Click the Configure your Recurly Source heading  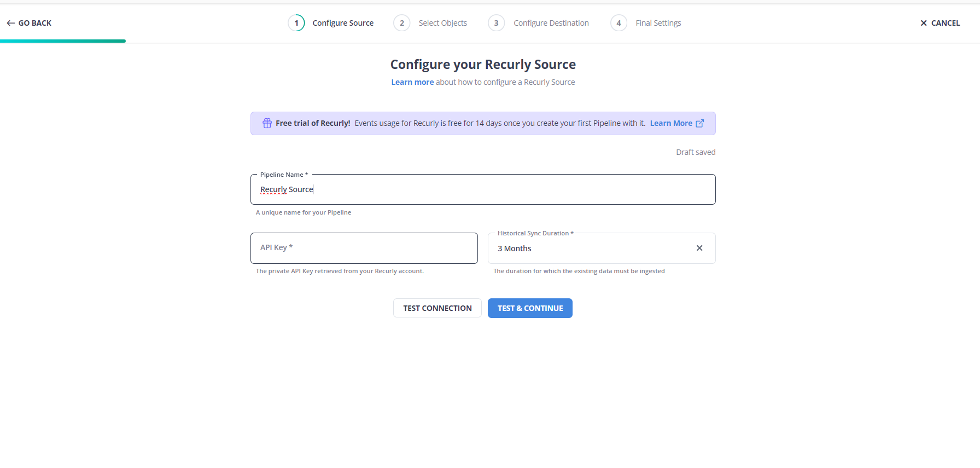pos(483,65)
